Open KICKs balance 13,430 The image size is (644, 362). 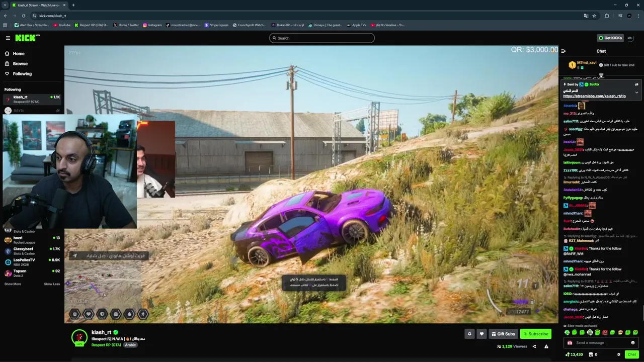coord(574,354)
